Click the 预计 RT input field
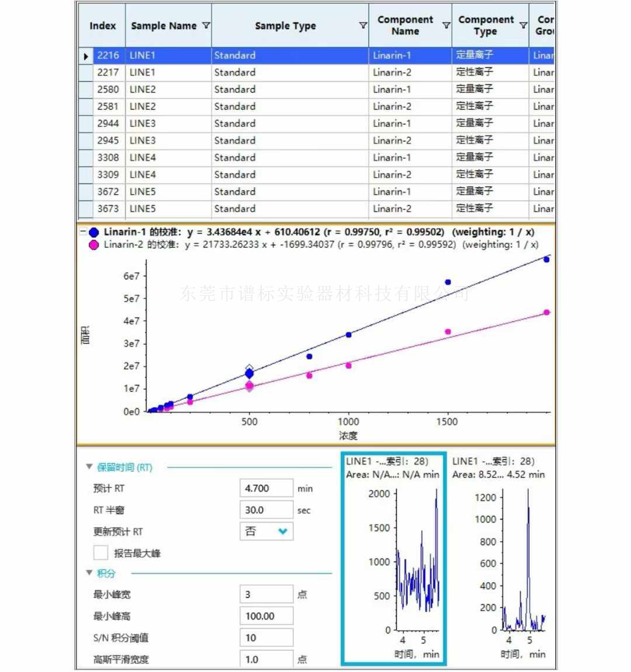Screen dimensions: 631x672 pos(266,489)
